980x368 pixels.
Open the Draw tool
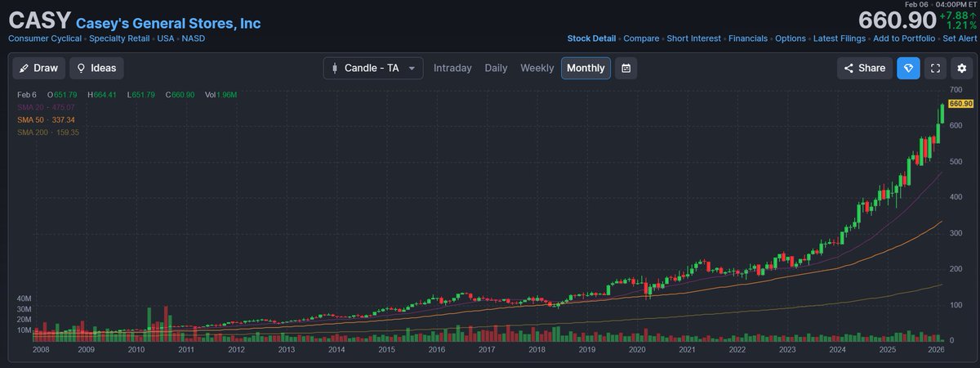tap(38, 68)
